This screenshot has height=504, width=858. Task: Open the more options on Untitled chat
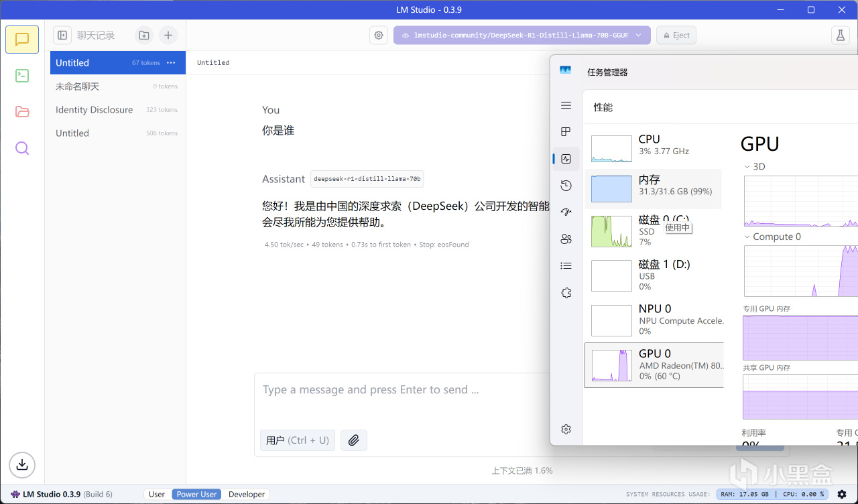[171, 63]
